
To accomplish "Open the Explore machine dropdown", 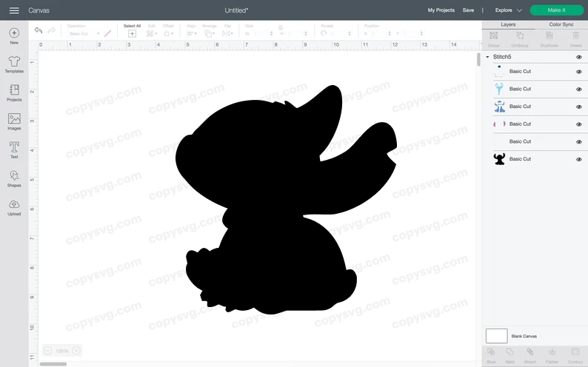I will pyautogui.click(x=508, y=10).
